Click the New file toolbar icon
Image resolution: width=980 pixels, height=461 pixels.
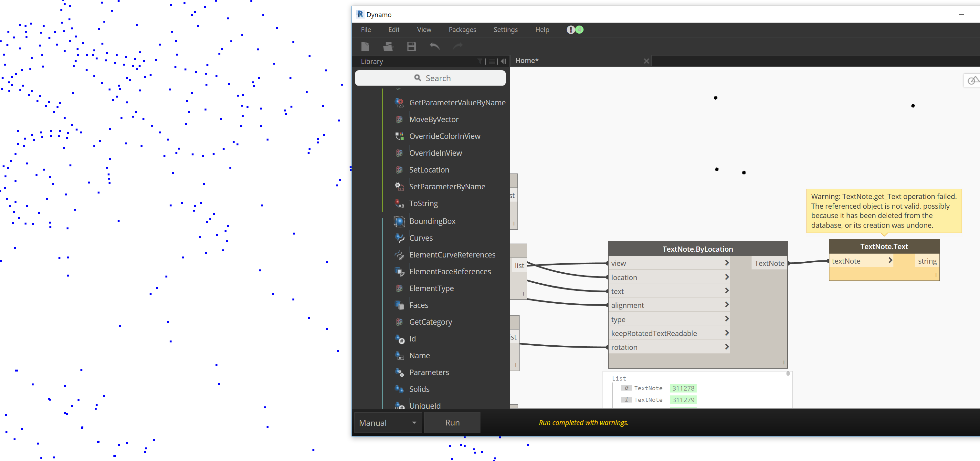(x=365, y=47)
